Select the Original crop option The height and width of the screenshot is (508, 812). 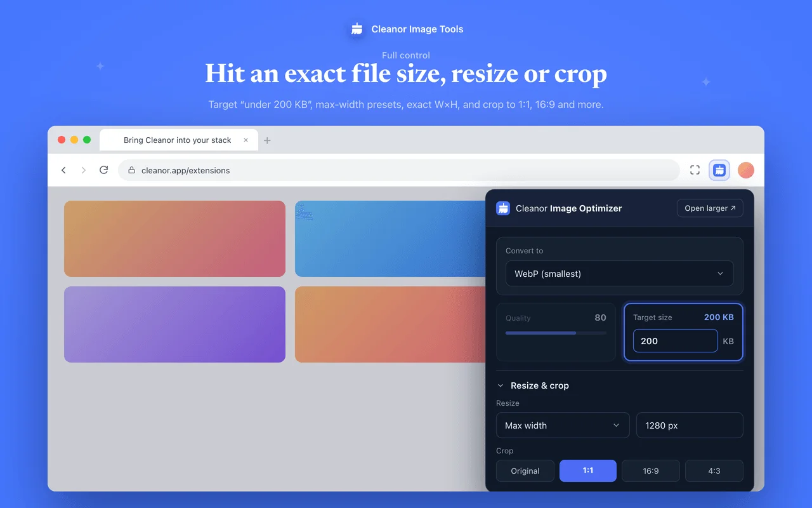click(x=525, y=471)
